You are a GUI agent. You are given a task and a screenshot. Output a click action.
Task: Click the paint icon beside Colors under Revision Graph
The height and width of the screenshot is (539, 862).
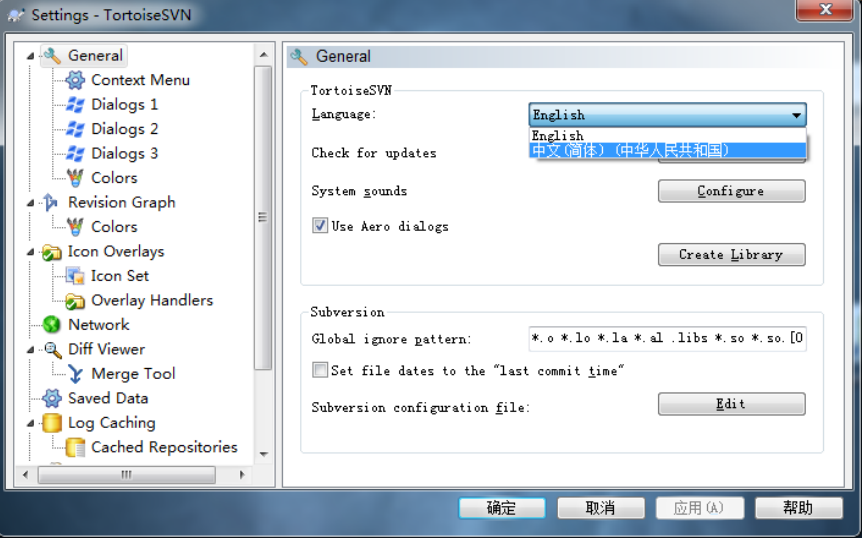click(75, 227)
